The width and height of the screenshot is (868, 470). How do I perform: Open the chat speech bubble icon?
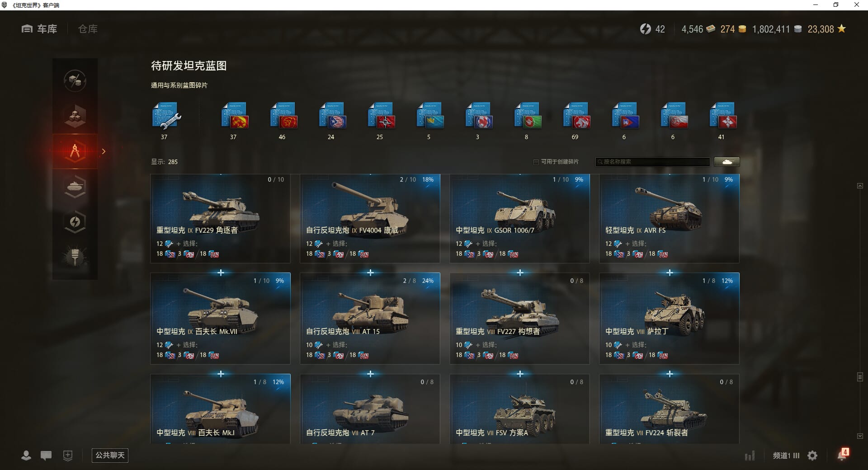[46, 456]
